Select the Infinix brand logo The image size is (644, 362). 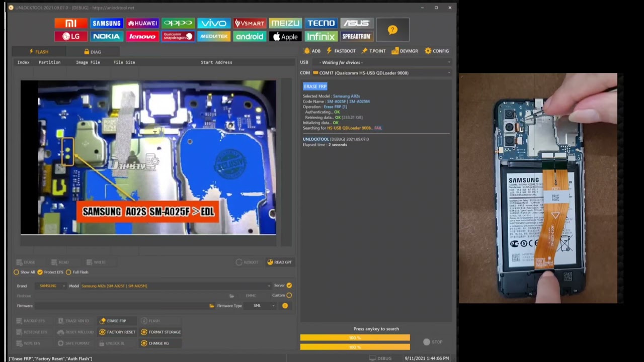320,36
